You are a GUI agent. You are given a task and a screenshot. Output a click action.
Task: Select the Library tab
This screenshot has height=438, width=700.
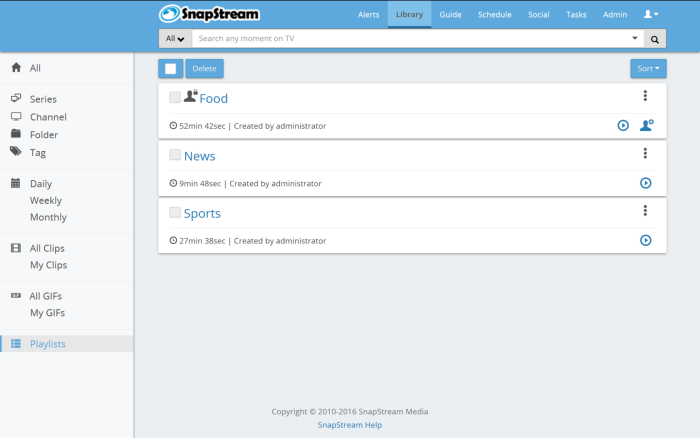(x=409, y=14)
